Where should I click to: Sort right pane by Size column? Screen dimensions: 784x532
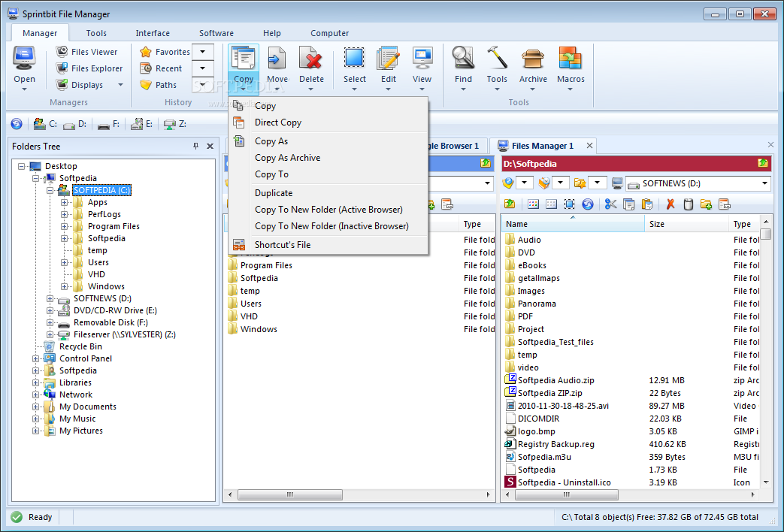click(x=686, y=224)
